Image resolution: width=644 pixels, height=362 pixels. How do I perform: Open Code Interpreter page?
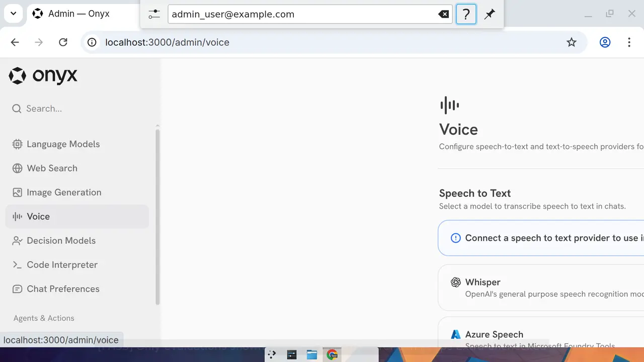pyautogui.click(x=77, y=265)
